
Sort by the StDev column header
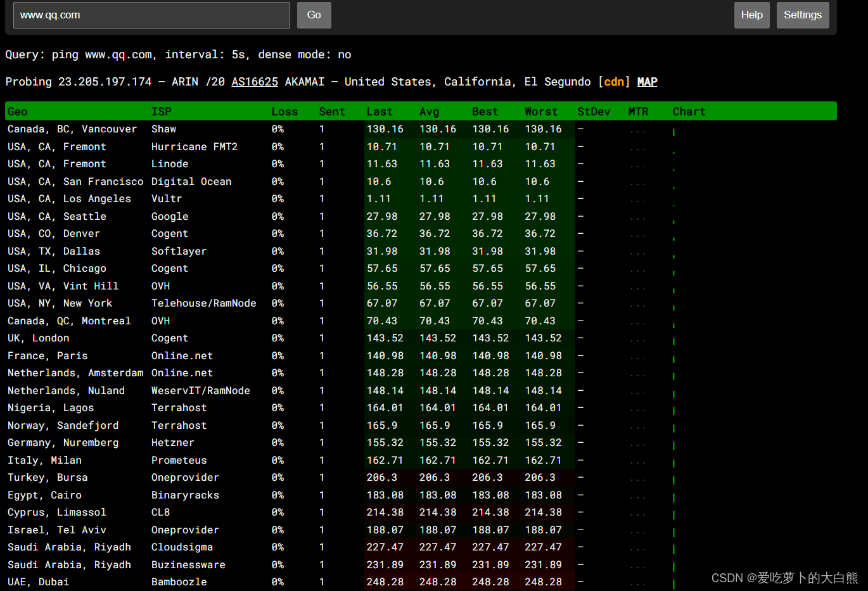pyautogui.click(x=594, y=111)
